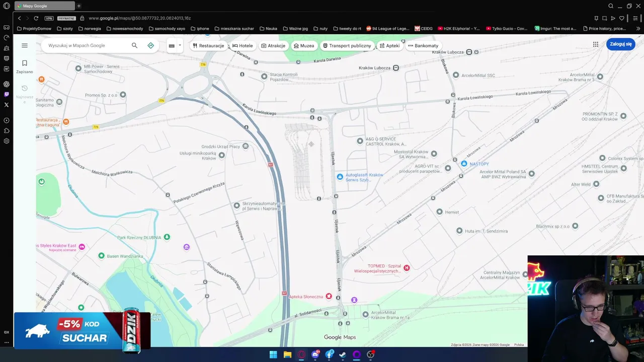The image size is (644, 362).
Task: Switch to the Mapy Google tab
Action: pos(44,6)
